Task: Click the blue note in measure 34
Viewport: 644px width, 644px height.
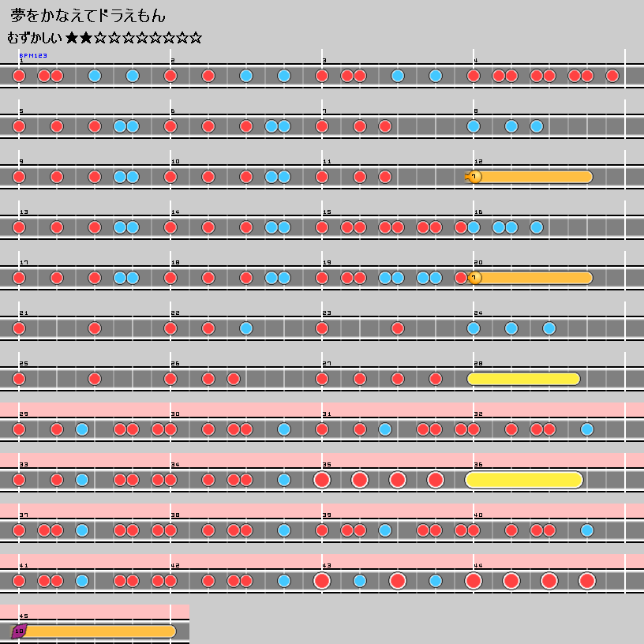Action: 284,480
